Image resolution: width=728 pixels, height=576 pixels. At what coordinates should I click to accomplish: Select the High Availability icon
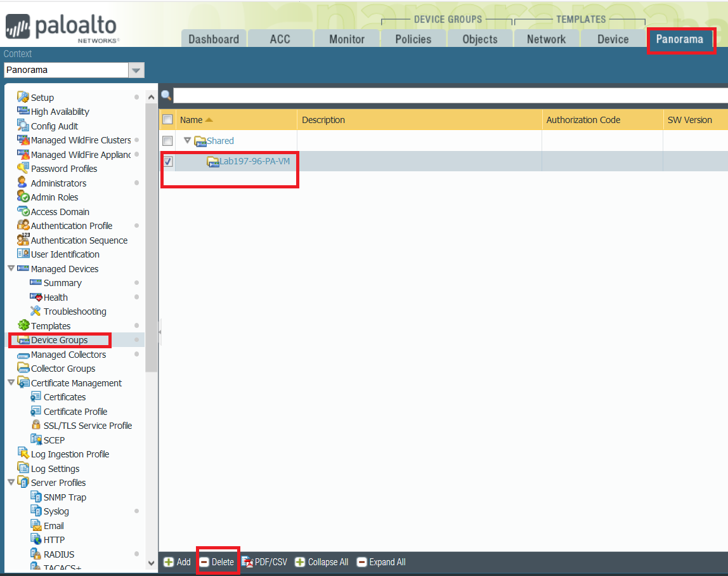[x=23, y=111]
